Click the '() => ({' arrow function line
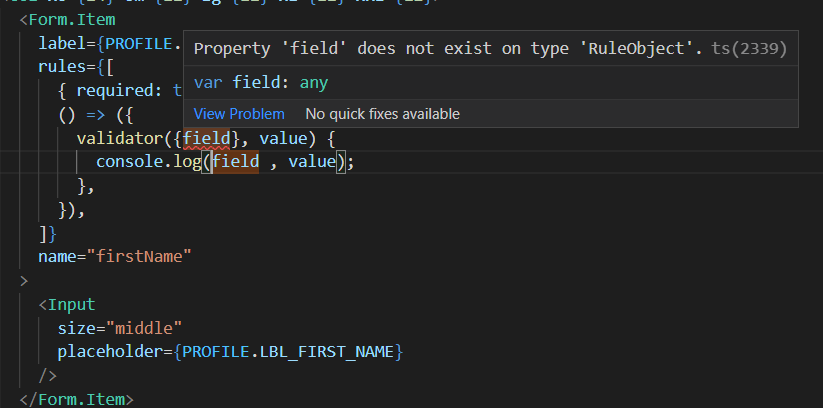Image resolution: width=823 pixels, height=408 pixels. (x=96, y=114)
